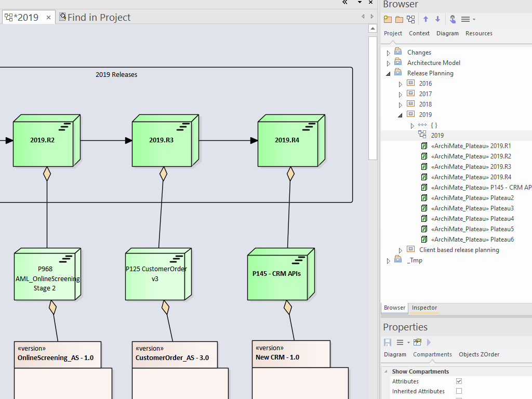Click the aggregation diamond under 2019.R2

47,174
